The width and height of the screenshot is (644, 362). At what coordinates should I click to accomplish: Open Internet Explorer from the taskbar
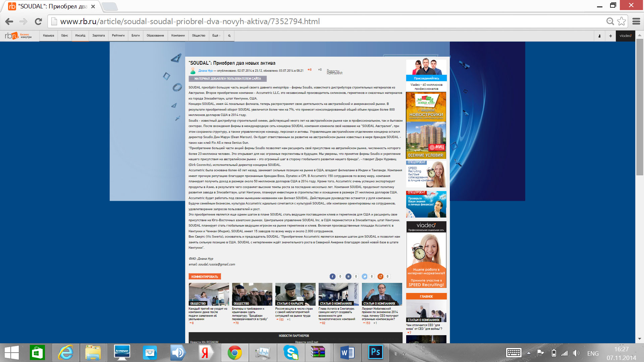click(66, 353)
